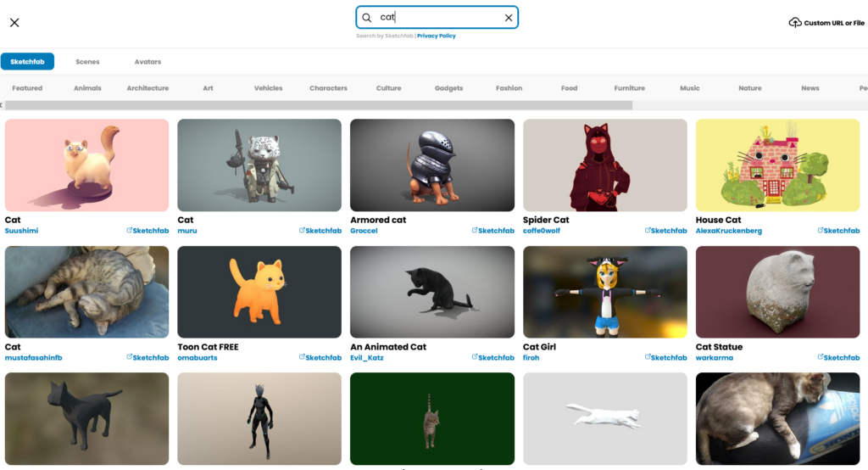Click the horizontal category scrollbar

click(x=319, y=105)
